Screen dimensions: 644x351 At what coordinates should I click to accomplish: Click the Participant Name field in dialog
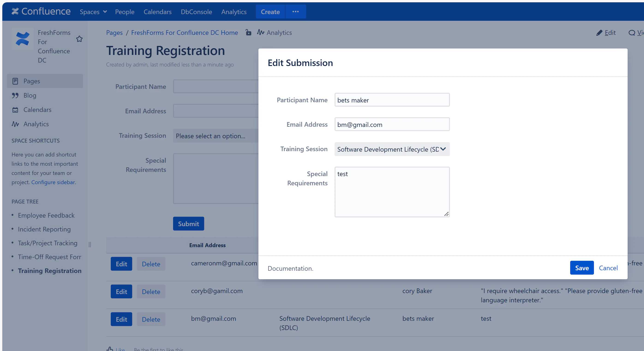pos(392,100)
